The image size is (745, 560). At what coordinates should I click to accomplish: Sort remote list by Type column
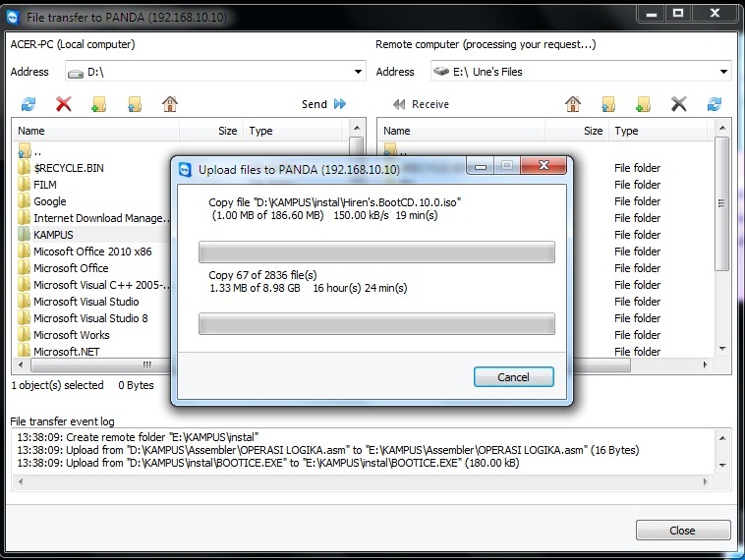click(x=660, y=131)
